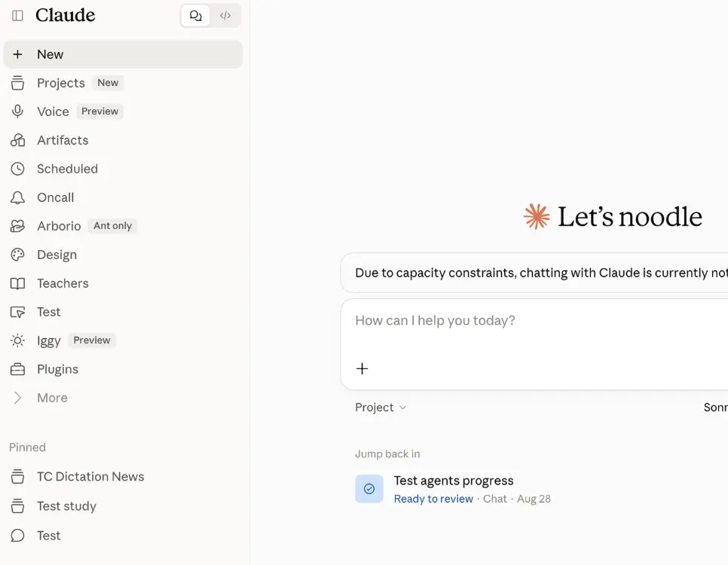Click the Voice microphone icon

tap(17, 111)
